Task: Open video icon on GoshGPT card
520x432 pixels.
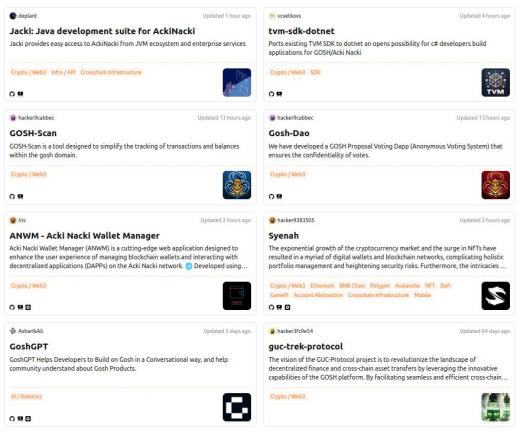Action: [28, 419]
